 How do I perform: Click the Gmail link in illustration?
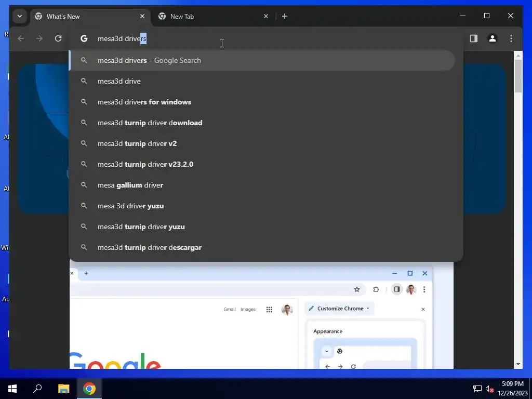pyautogui.click(x=230, y=310)
